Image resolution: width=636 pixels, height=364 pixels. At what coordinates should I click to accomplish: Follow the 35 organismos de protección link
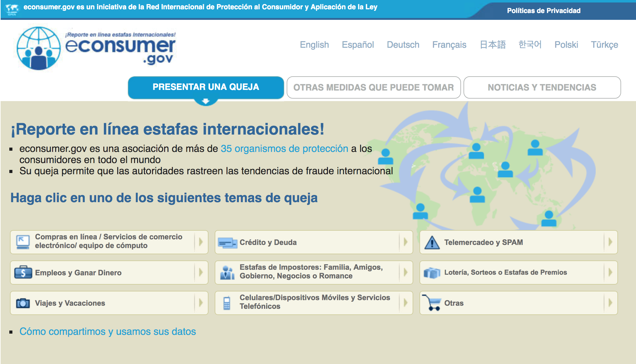(284, 149)
